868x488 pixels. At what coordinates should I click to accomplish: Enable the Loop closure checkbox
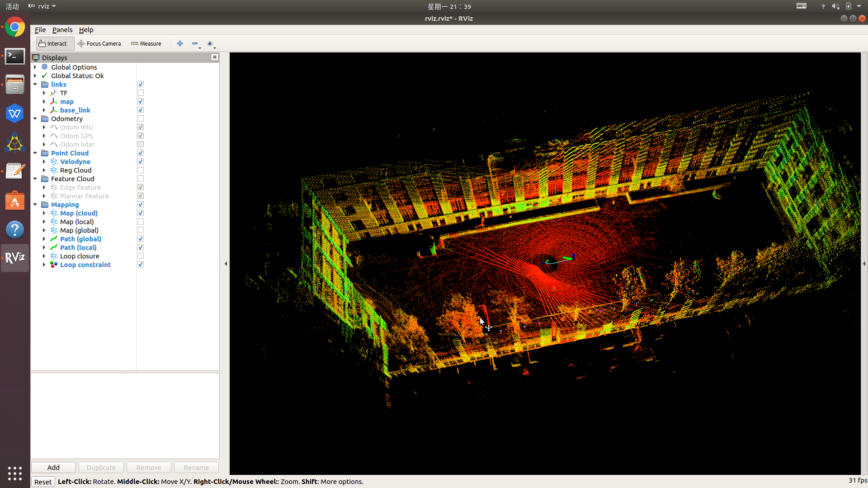pyautogui.click(x=141, y=256)
